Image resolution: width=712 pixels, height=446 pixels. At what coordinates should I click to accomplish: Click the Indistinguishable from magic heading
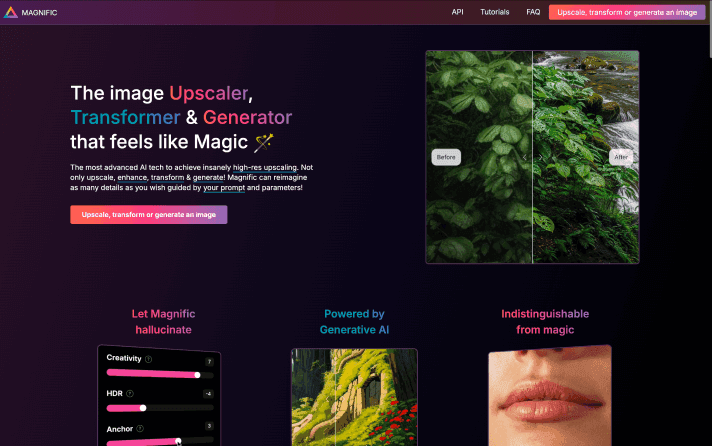[545, 322]
